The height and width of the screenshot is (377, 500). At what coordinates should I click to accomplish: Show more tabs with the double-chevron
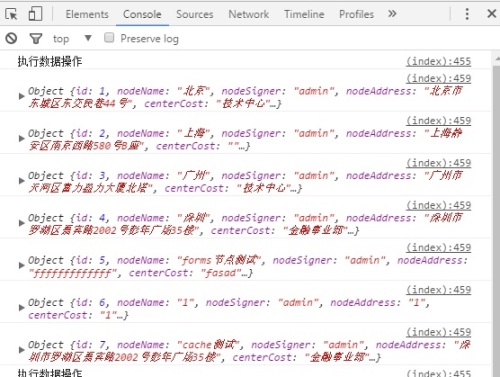tap(392, 14)
